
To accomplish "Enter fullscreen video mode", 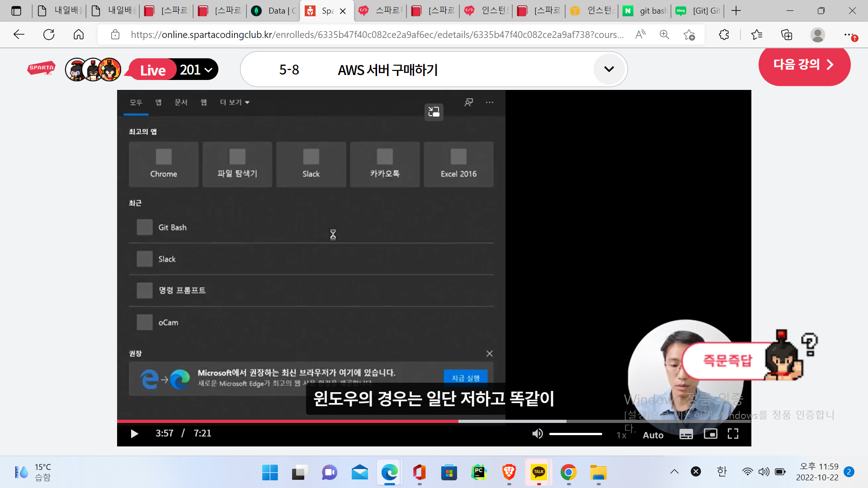I will coord(733,434).
